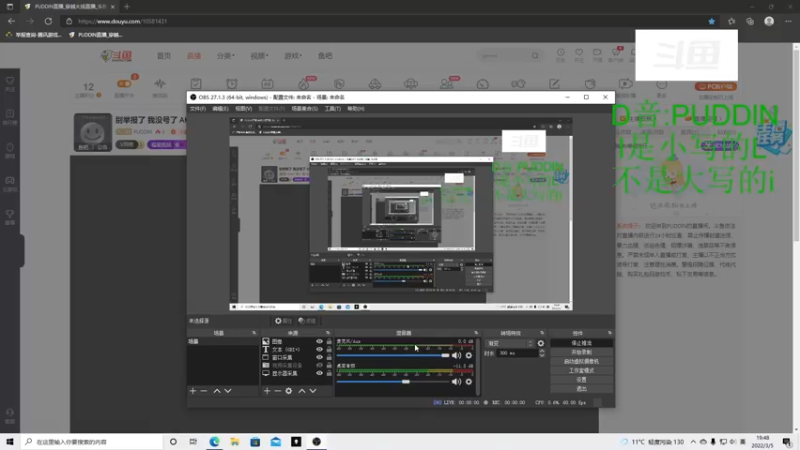Hide the 图像 source with its eye icon

point(319,341)
